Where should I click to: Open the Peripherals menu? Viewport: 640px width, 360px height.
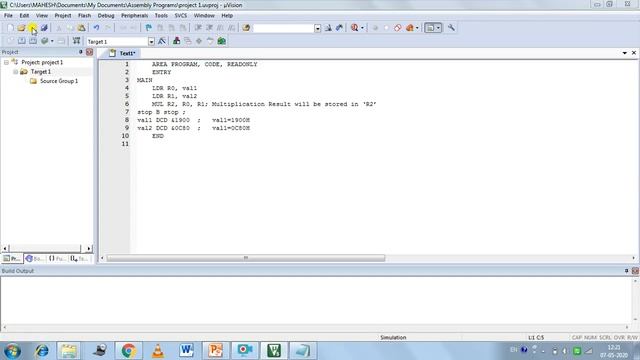pyautogui.click(x=134, y=16)
